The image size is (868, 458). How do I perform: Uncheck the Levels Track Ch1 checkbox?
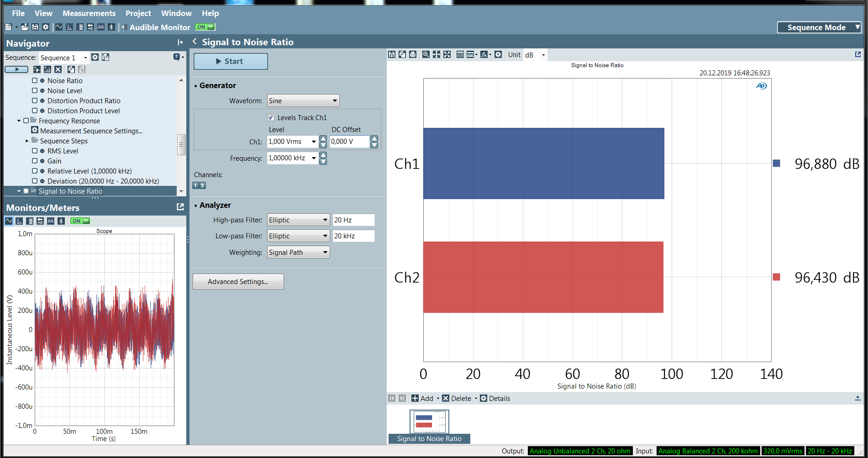pyautogui.click(x=271, y=117)
